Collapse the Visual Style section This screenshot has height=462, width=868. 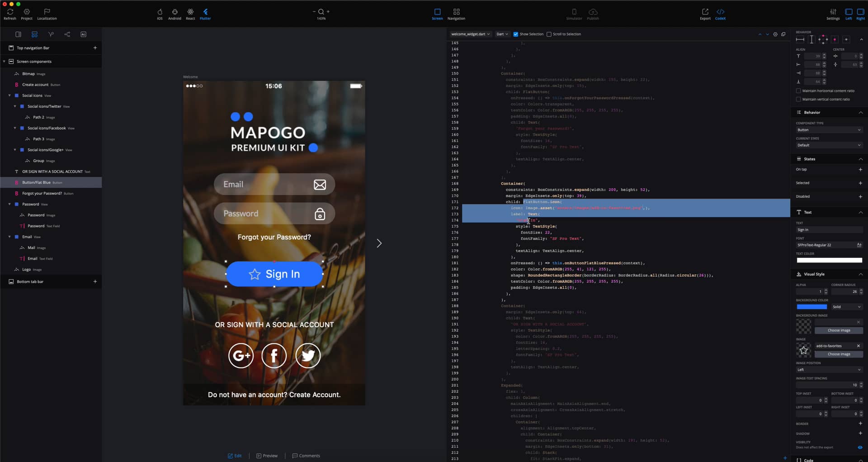click(x=860, y=274)
